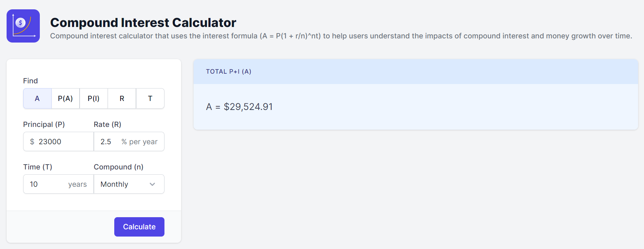The width and height of the screenshot is (644, 249).
Task: Open the Compound dropdown set to Monthly
Action: coord(125,184)
